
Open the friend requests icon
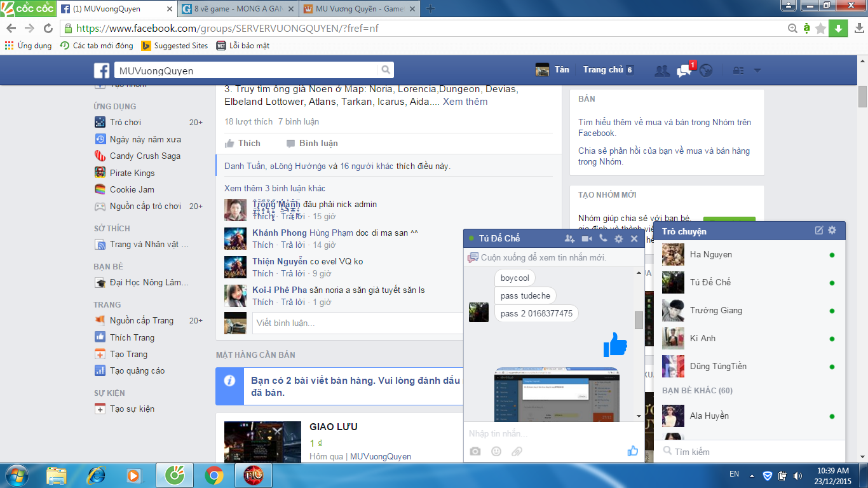tap(662, 71)
